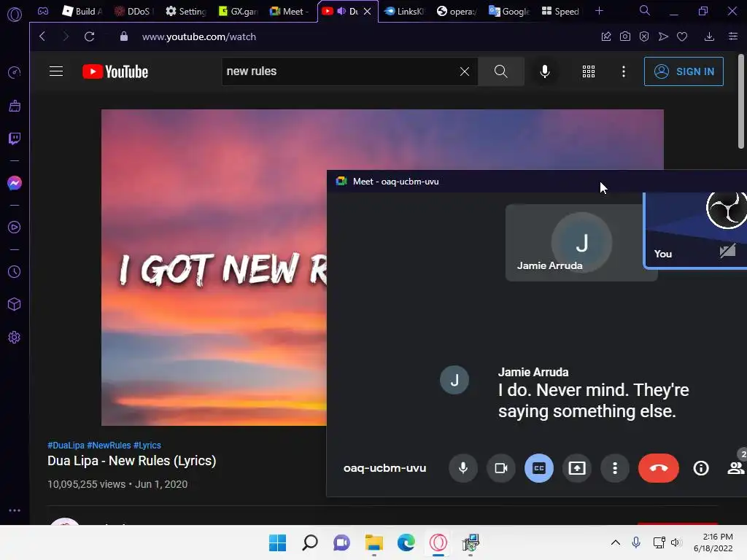The height and width of the screenshot is (560, 747).
Task: Open the GX Control speedometer icon
Action: pos(15,72)
